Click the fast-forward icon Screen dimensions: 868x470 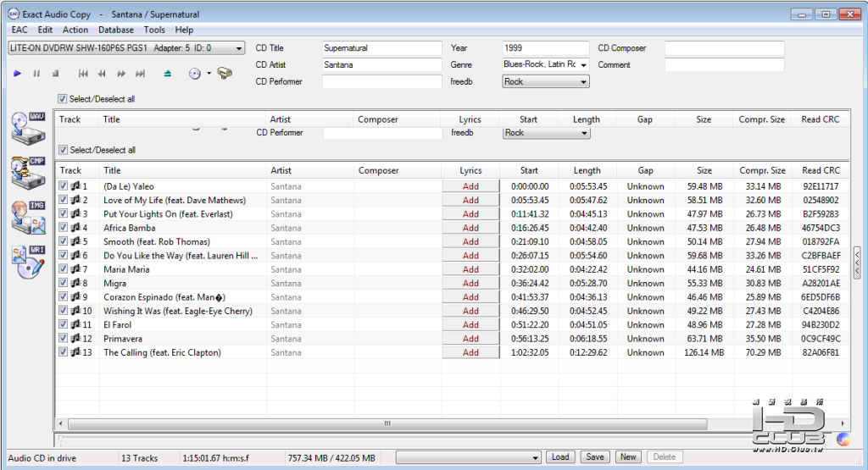pos(121,74)
